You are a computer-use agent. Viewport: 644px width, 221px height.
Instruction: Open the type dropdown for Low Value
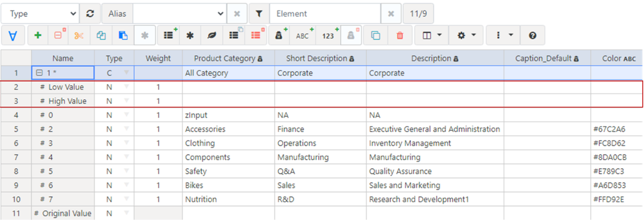coord(126,87)
